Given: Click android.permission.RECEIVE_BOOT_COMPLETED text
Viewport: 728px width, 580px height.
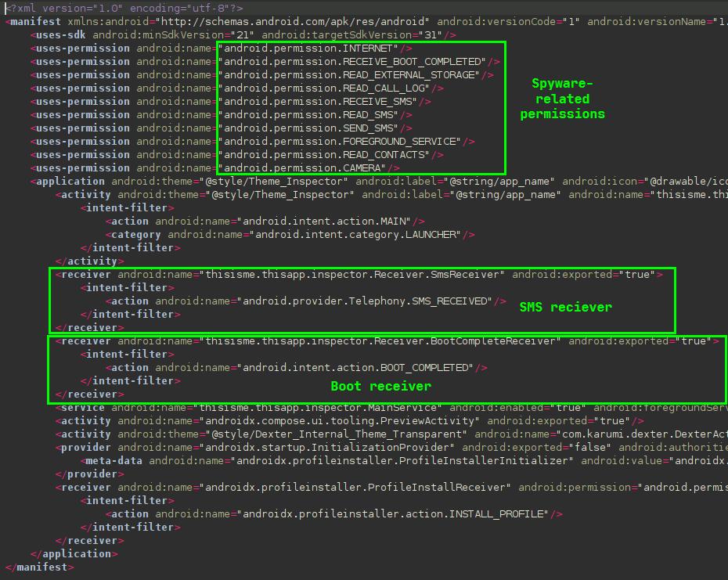Looking at the screenshot, I should click(352, 62).
